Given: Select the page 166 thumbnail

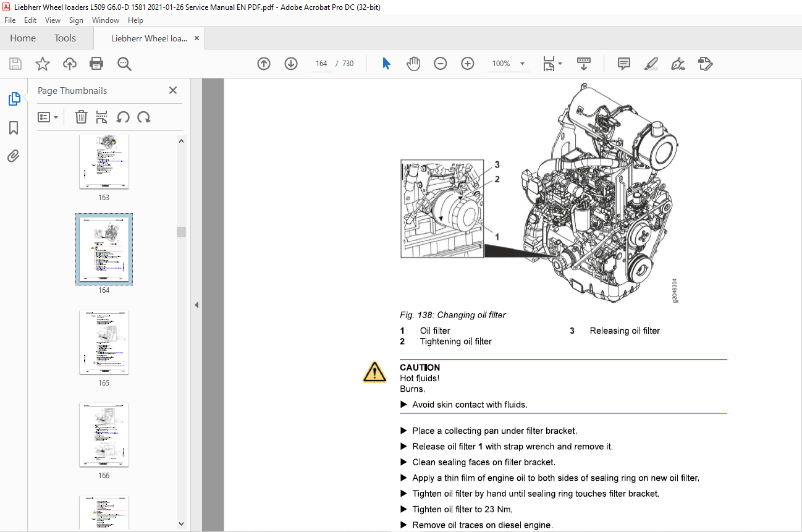Looking at the screenshot, I should [104, 435].
